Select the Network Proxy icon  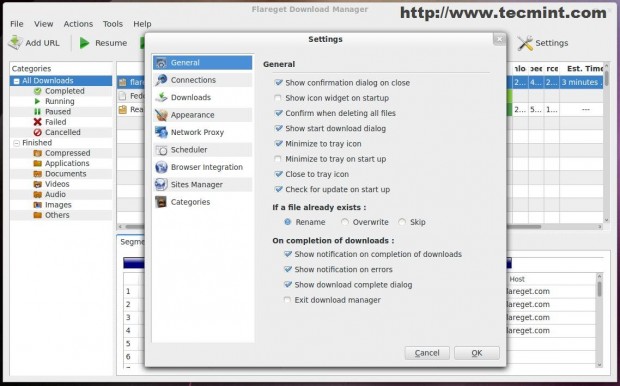pos(161,132)
